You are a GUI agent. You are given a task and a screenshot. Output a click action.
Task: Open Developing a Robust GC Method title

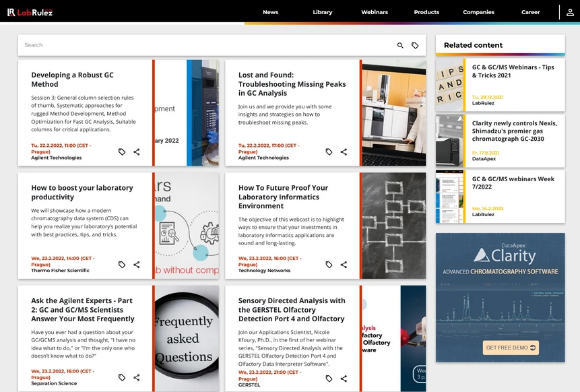(x=72, y=79)
